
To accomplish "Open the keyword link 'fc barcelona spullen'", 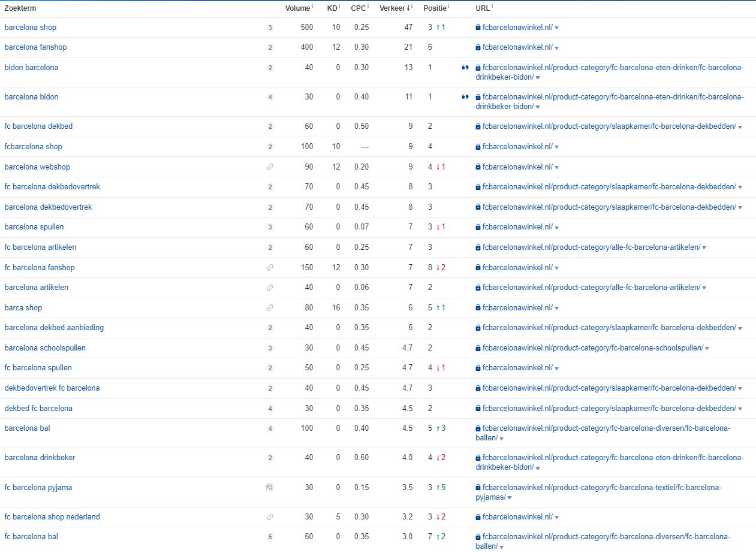I will [x=38, y=368].
